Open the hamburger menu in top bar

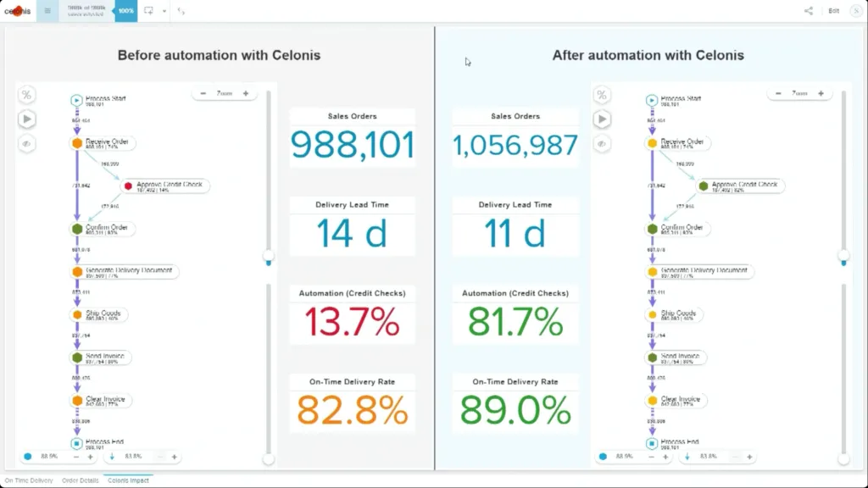[47, 11]
